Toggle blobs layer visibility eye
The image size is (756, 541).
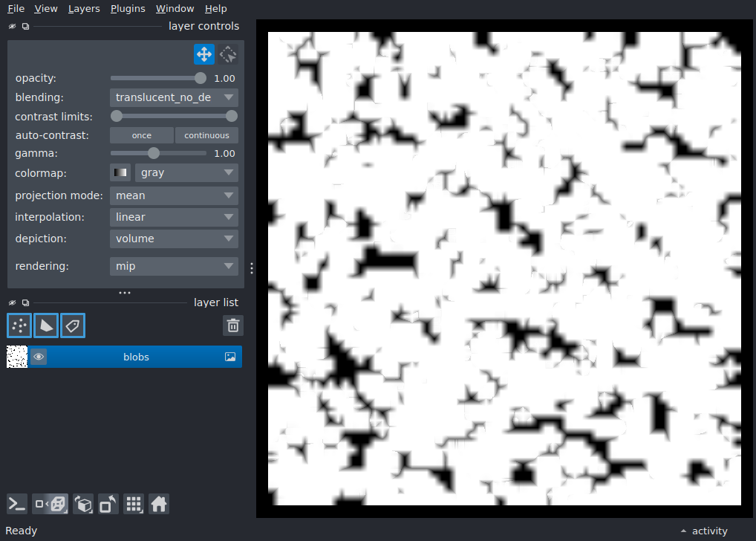pos(39,357)
